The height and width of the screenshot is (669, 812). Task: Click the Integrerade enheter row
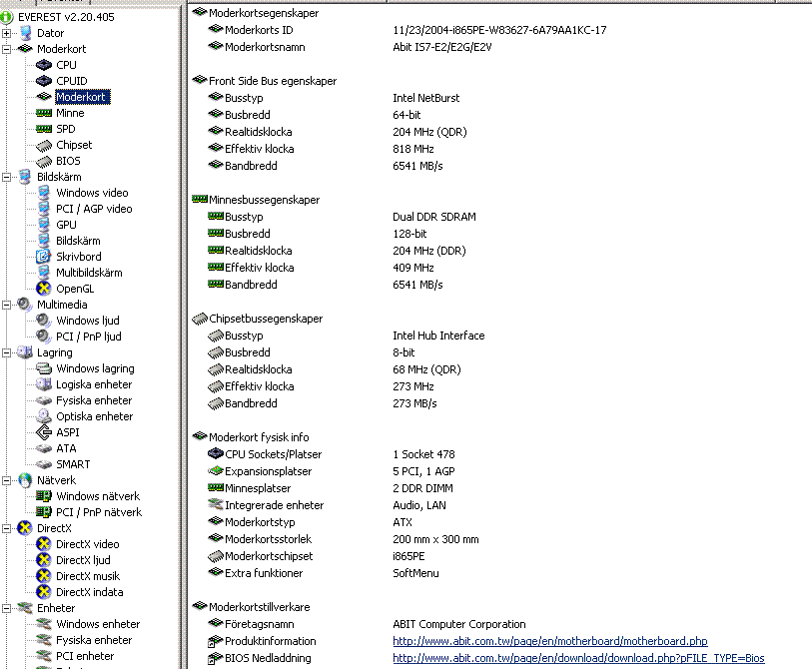tap(327, 505)
